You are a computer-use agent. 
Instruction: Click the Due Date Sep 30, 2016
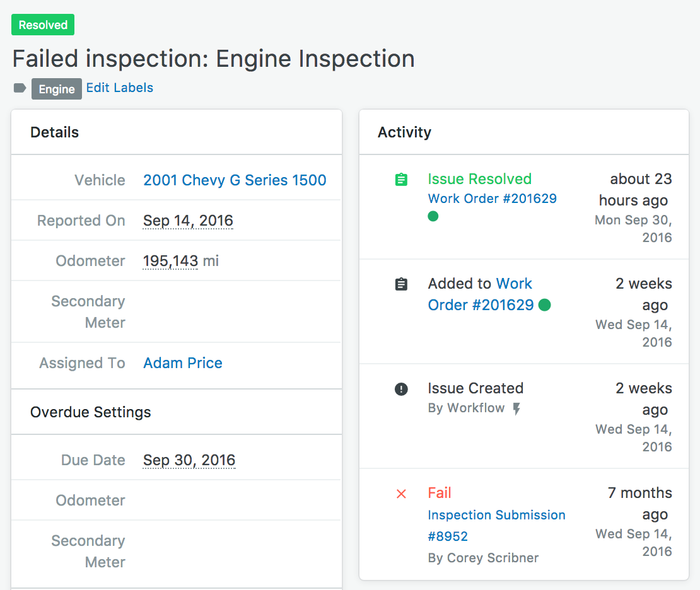[189, 460]
